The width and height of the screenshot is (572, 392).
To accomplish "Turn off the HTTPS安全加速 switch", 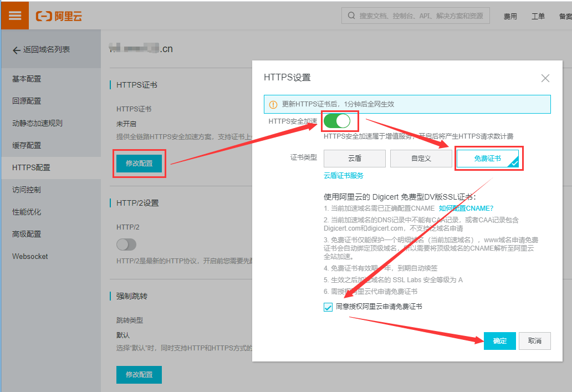I will click(x=336, y=121).
